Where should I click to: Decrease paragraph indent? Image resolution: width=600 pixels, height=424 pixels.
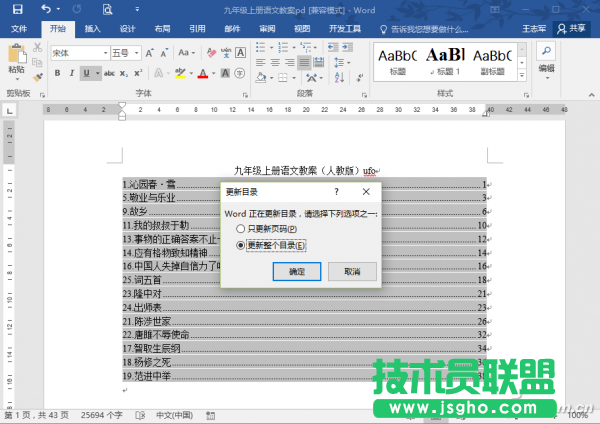pos(333,47)
